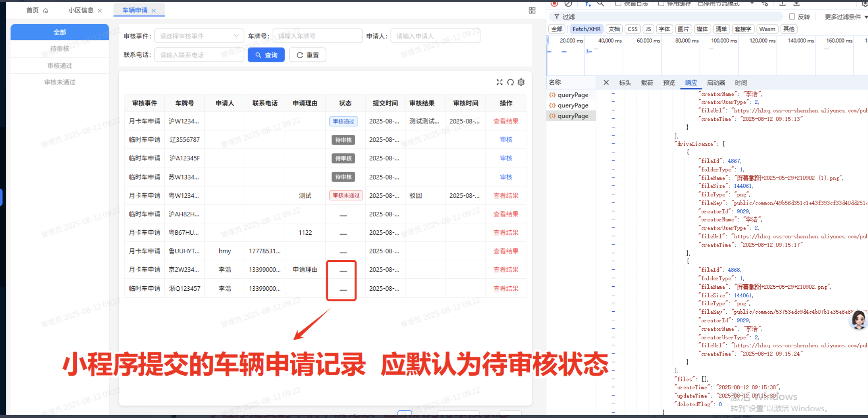Open network request filter icon

587,4
